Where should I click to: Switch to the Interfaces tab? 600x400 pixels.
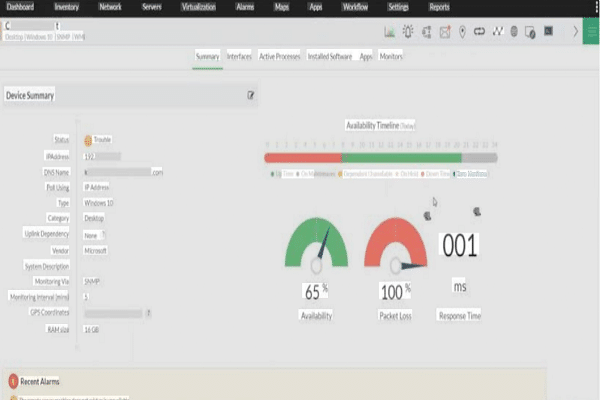pyautogui.click(x=239, y=57)
